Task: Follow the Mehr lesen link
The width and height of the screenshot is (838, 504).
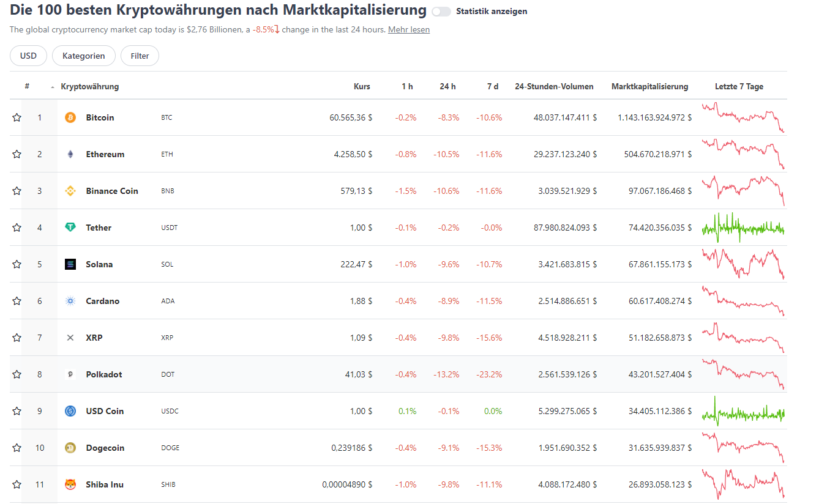Action: [409, 29]
